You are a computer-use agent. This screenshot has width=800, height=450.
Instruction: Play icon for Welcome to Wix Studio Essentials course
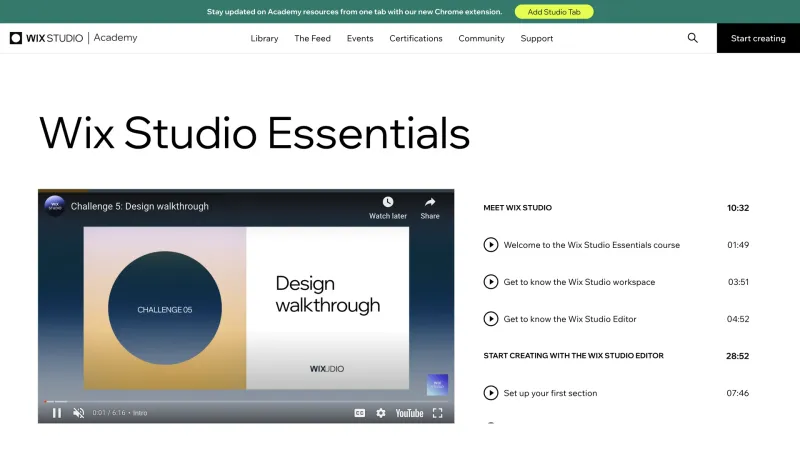tap(491, 245)
